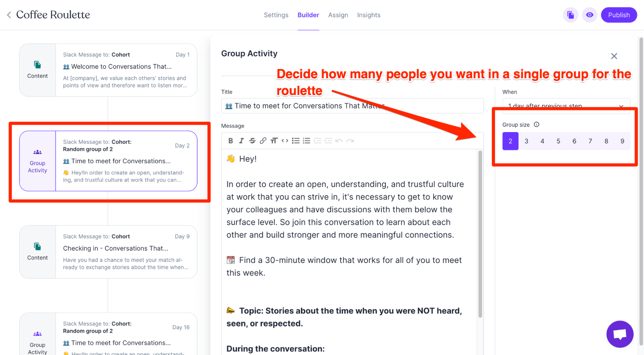
Task: Insert code block with the brackets icon
Action: click(x=285, y=141)
